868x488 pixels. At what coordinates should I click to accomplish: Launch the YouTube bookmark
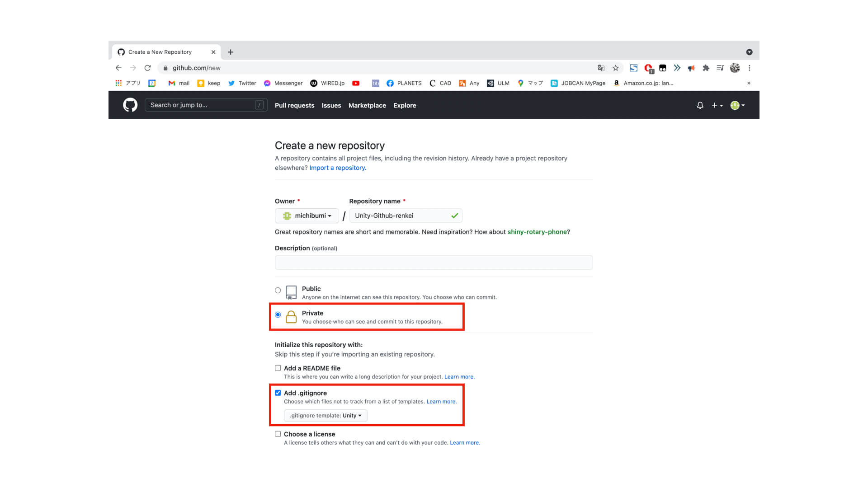coord(356,83)
